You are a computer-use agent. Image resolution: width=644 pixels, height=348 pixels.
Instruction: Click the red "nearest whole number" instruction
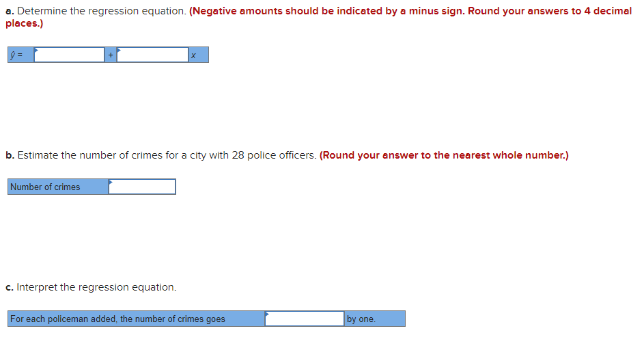click(x=444, y=155)
